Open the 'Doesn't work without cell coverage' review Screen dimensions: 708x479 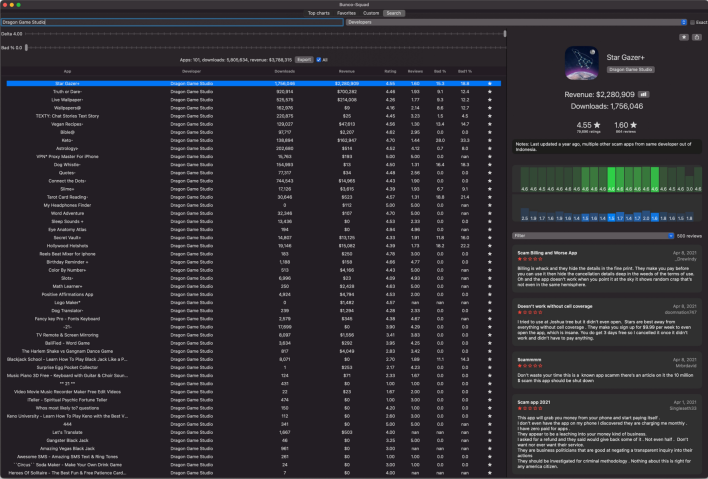pos(606,322)
